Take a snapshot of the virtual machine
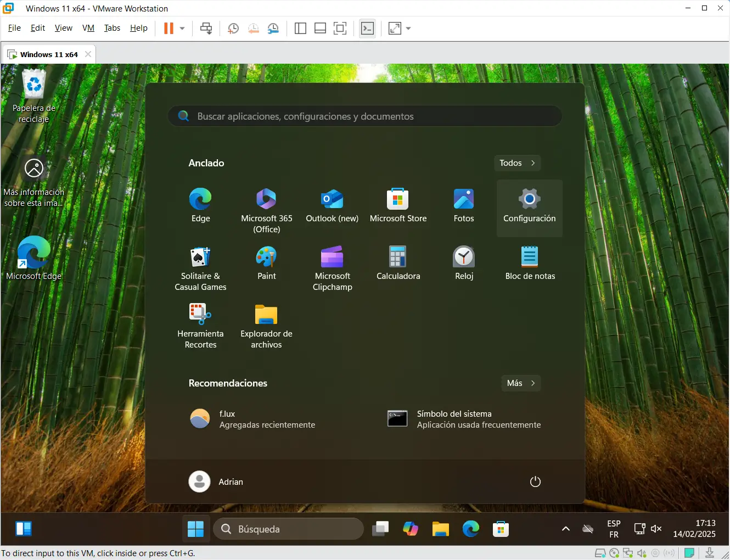 tap(233, 29)
